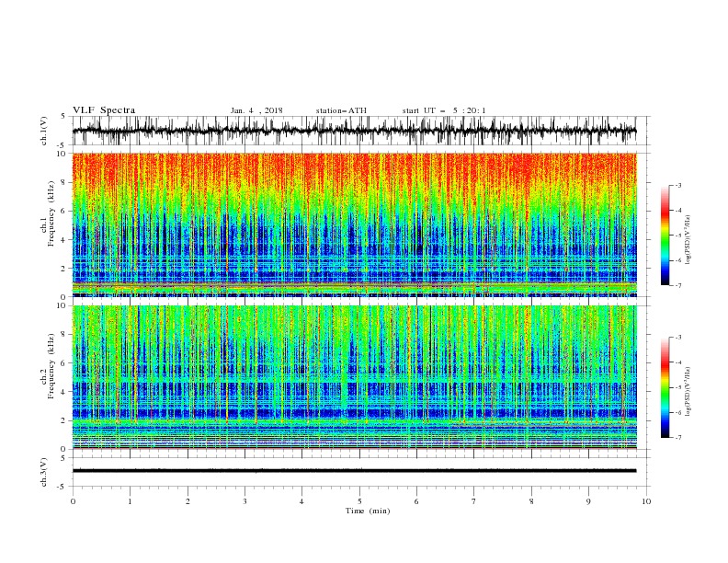Click the "-7" label on ch.2 colorbar
The image size is (728, 563).
(x=678, y=437)
